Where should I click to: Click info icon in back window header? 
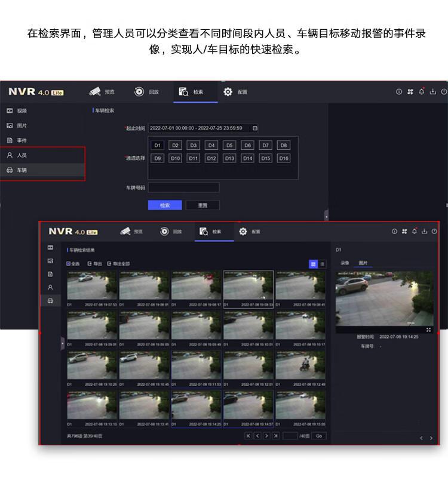pyautogui.click(x=398, y=91)
